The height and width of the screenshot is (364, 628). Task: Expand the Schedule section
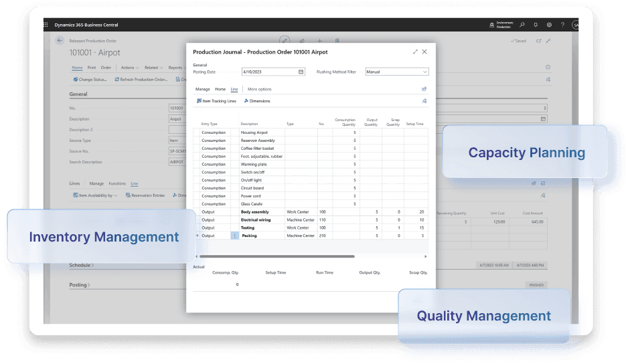click(81, 265)
